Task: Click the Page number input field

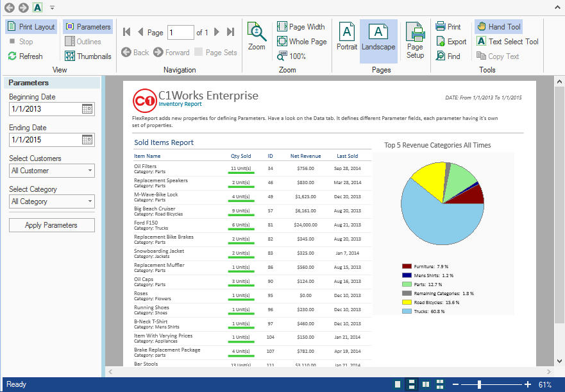Action: click(180, 33)
